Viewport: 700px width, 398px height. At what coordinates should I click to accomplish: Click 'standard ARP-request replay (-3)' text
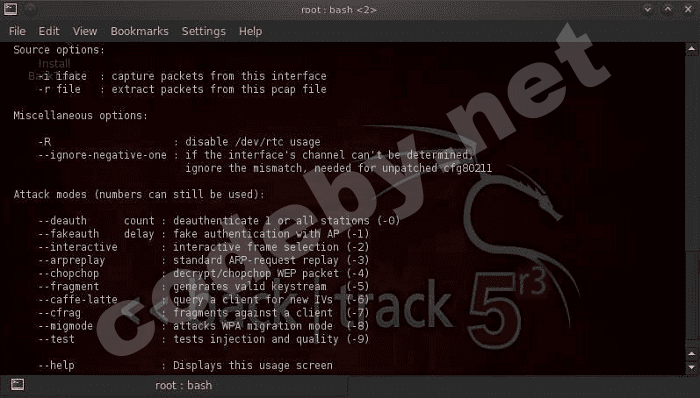(x=271, y=260)
